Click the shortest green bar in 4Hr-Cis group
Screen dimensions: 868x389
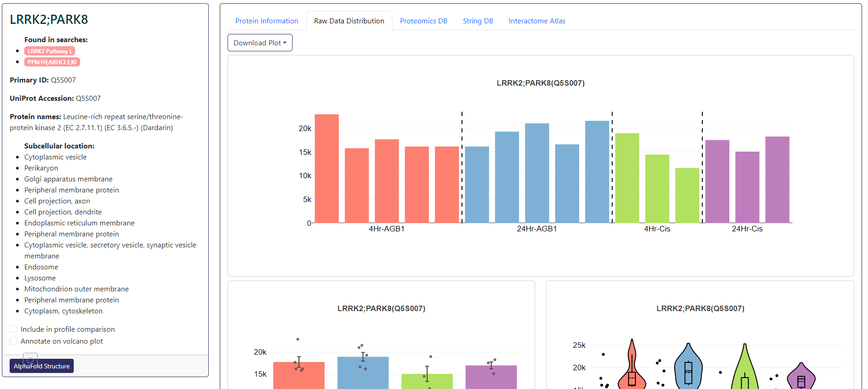pos(687,196)
